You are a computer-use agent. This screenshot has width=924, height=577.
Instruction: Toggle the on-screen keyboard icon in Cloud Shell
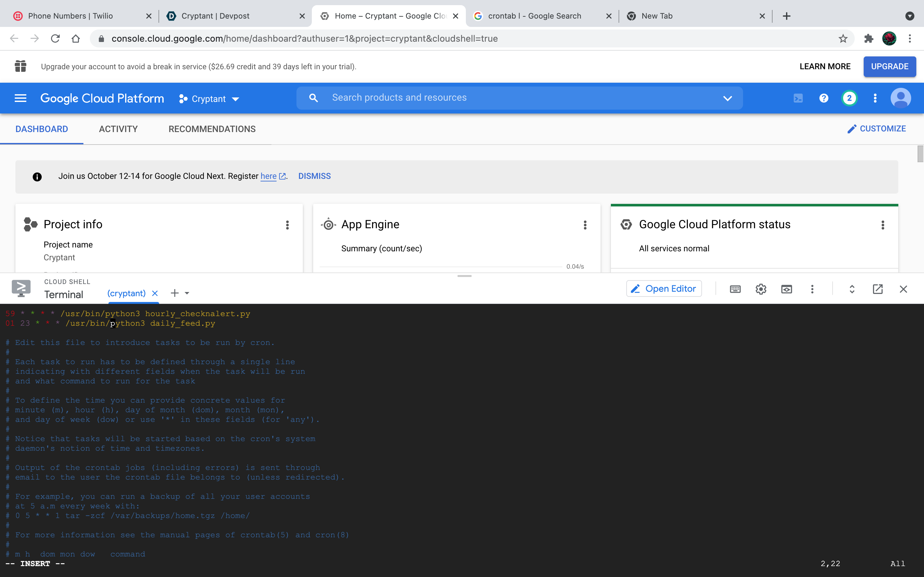coord(735,289)
